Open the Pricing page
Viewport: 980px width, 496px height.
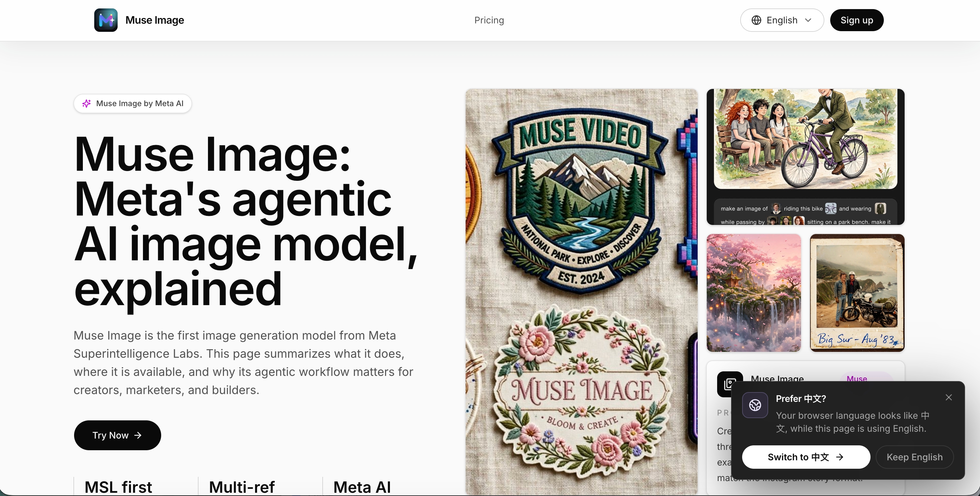pos(489,20)
